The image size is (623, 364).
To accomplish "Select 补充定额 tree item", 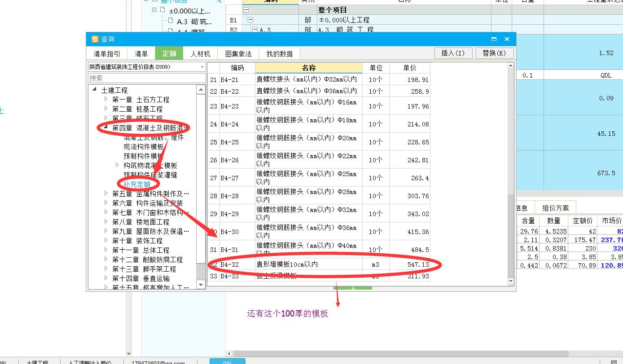I will (x=137, y=184).
